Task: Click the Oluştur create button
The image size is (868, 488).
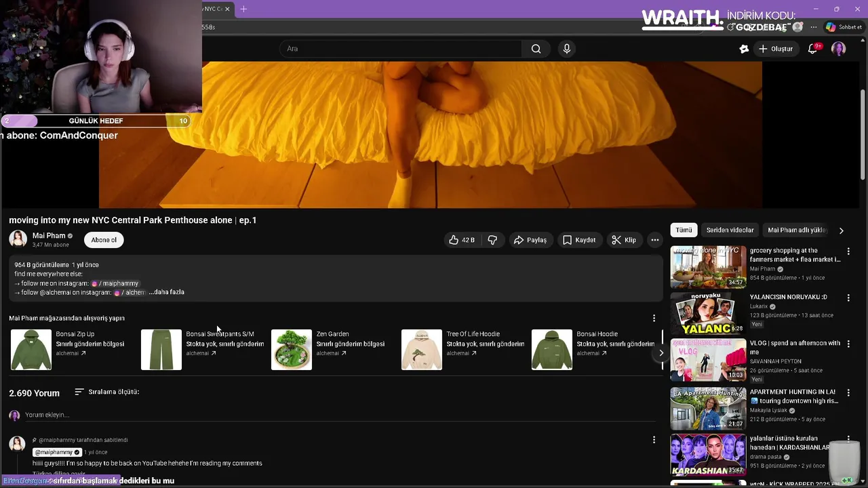Action: pos(775,49)
